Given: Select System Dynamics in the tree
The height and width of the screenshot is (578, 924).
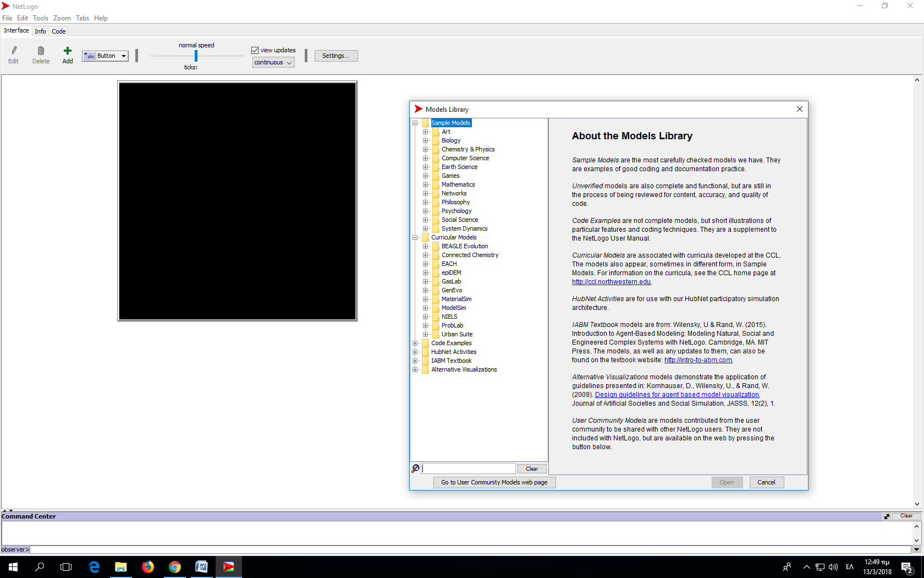Looking at the screenshot, I should coord(464,228).
